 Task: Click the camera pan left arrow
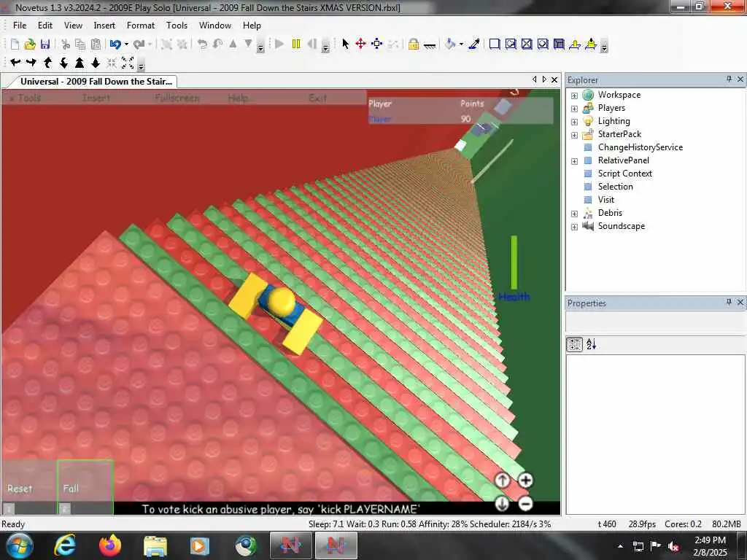(15, 63)
